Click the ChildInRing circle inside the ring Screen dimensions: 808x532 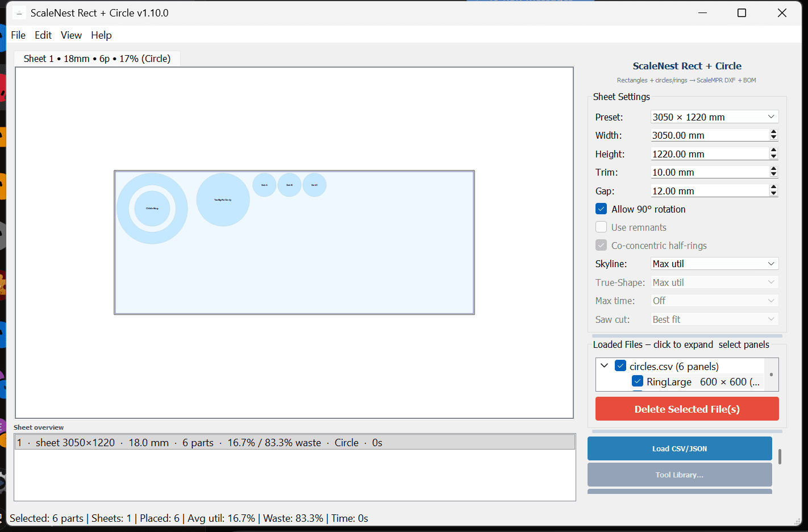coord(152,209)
